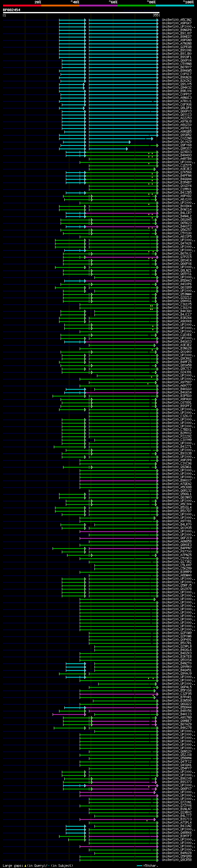Open hit UniRef100_O65623
Screen dimensions: 197x868
(x=177, y=223)
